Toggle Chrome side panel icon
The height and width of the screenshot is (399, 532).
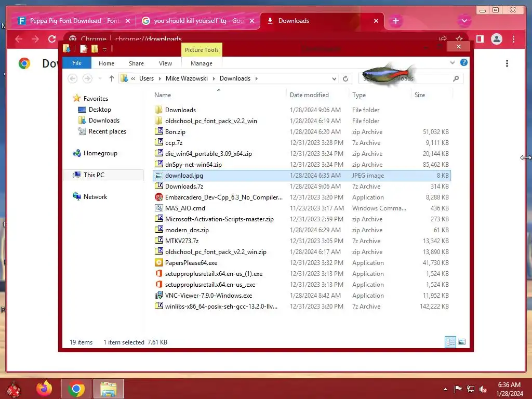(480, 39)
